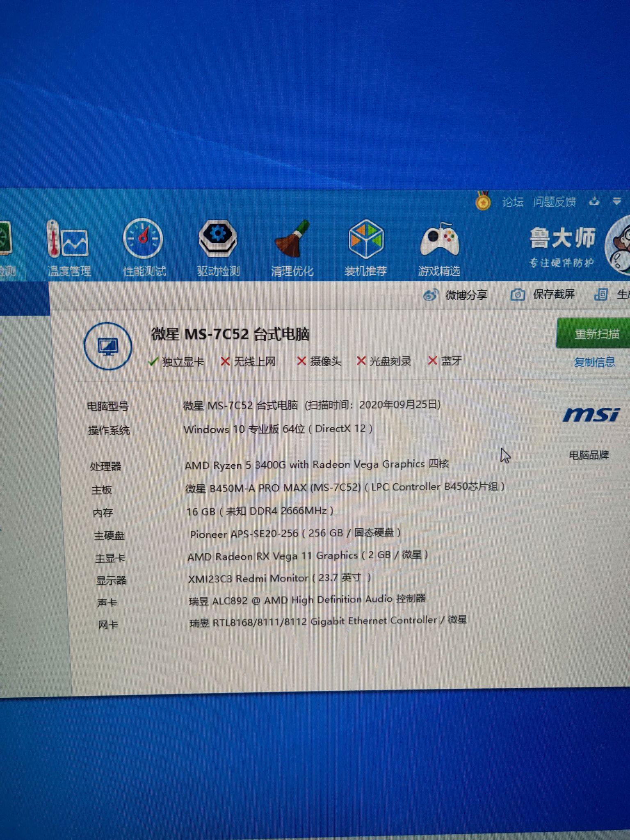Open the 论坛 forum link
Viewport: 630px width, 840px height.
513,202
